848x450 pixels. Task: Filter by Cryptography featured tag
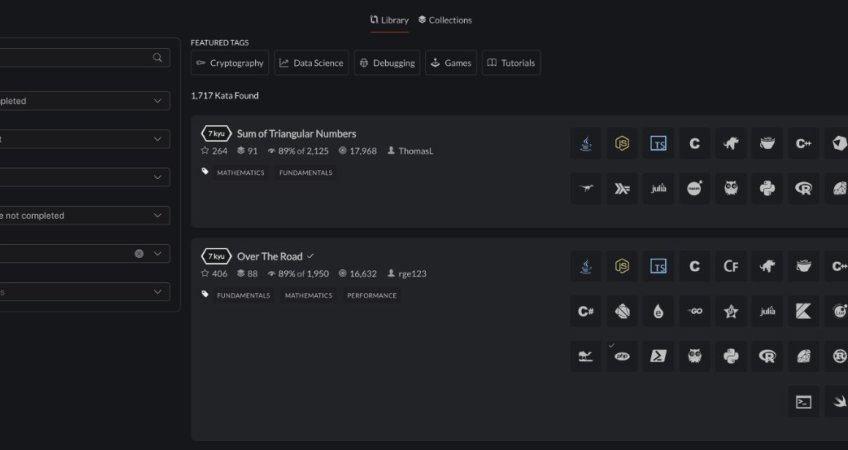(x=230, y=63)
